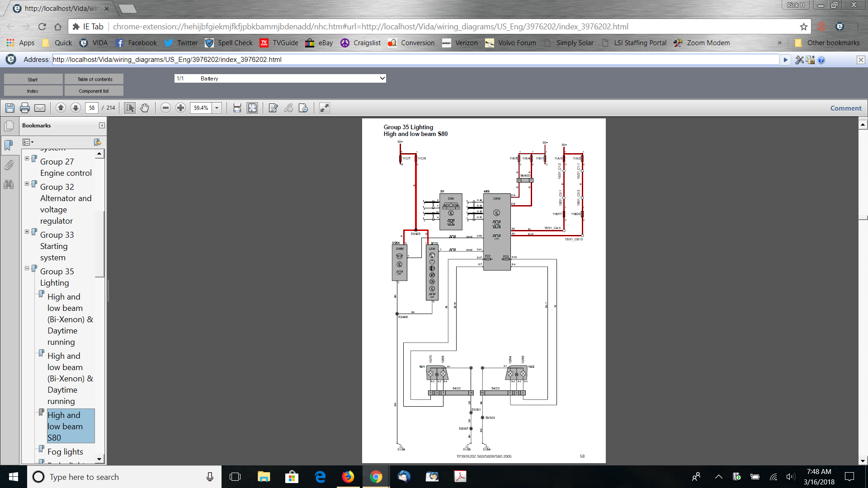Click the Fit width scrolling icon
Screen dimensions: 868x488
click(x=237, y=108)
